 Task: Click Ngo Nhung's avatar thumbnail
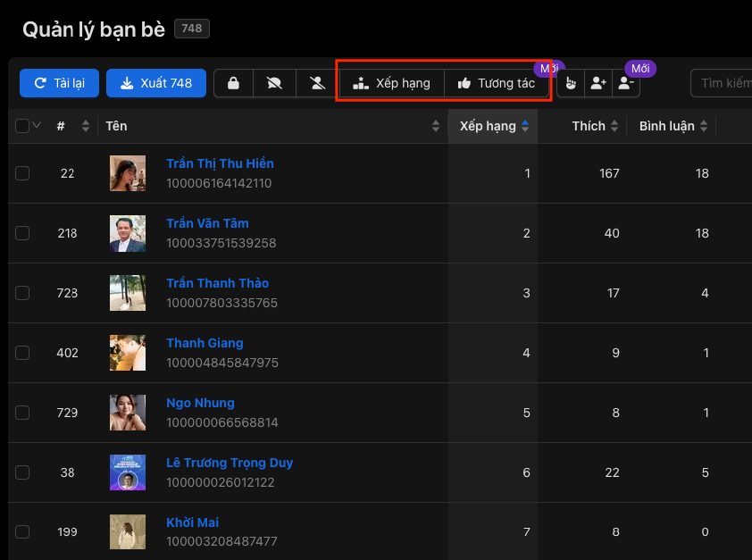tap(128, 413)
